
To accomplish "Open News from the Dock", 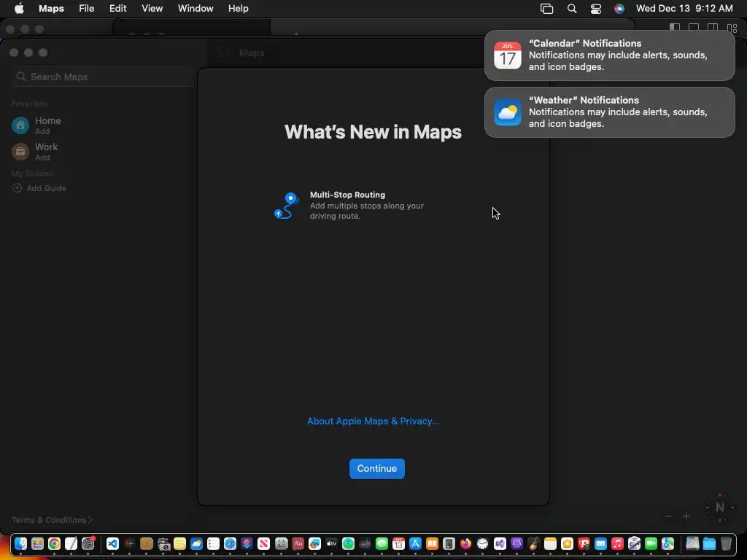I will click(x=263, y=543).
